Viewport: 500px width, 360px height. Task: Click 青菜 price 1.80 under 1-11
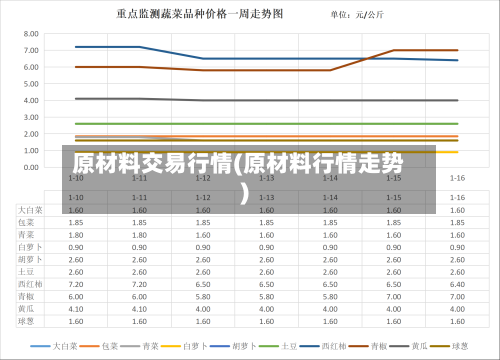pos(139,235)
